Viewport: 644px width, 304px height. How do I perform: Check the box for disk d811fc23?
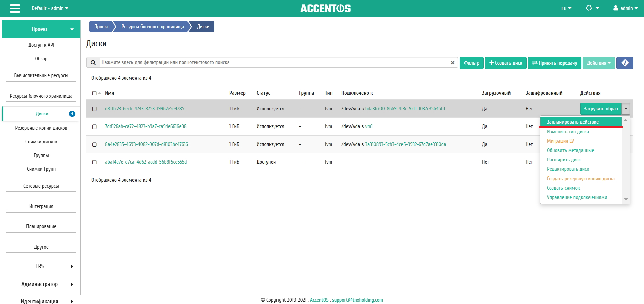[94, 109]
